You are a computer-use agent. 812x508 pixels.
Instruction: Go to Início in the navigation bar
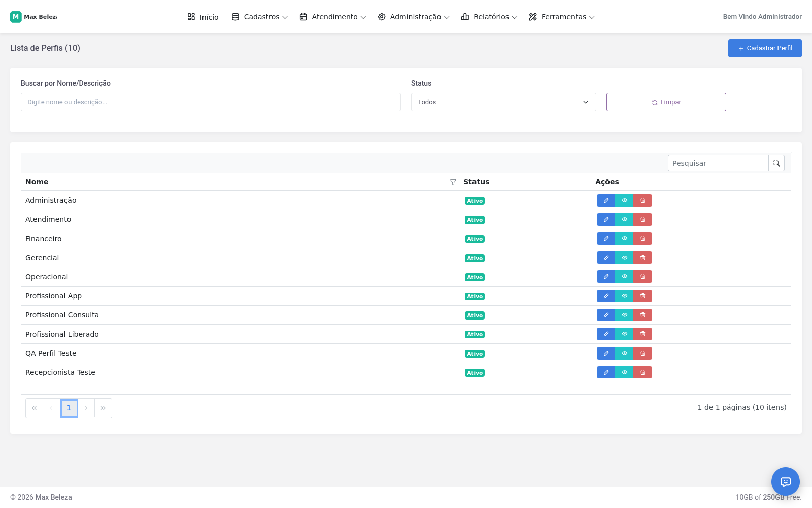(x=202, y=17)
